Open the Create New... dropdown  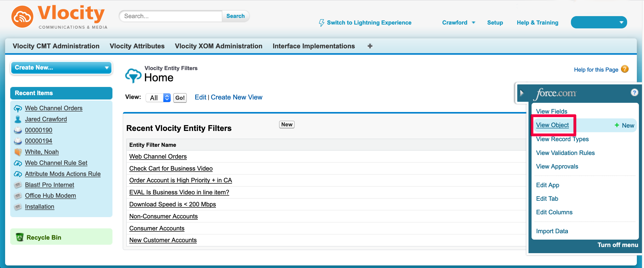click(x=61, y=68)
